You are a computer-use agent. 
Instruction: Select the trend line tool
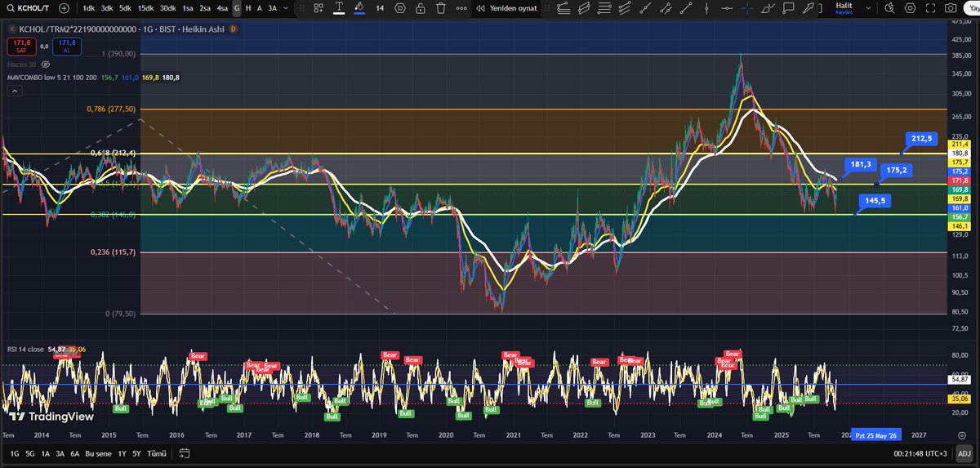(644, 7)
